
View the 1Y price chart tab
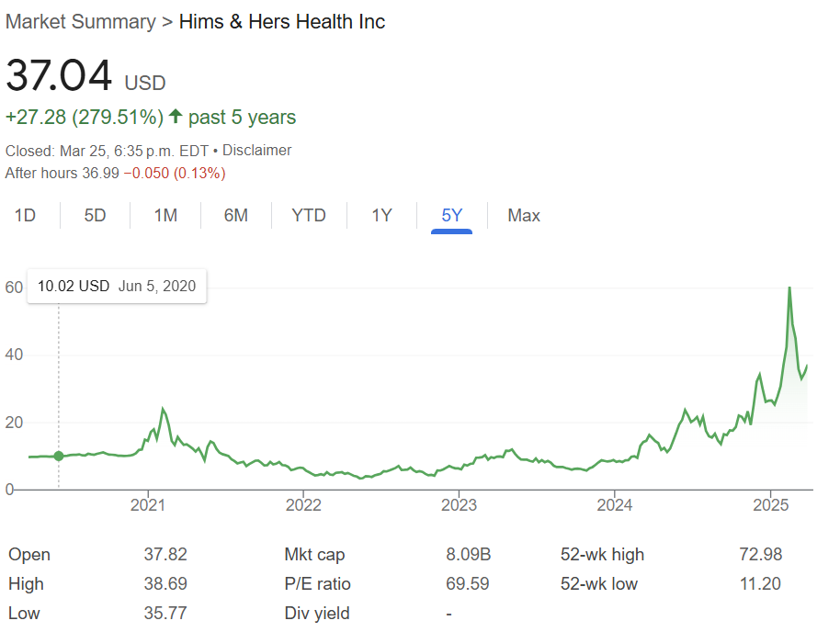pos(381,216)
